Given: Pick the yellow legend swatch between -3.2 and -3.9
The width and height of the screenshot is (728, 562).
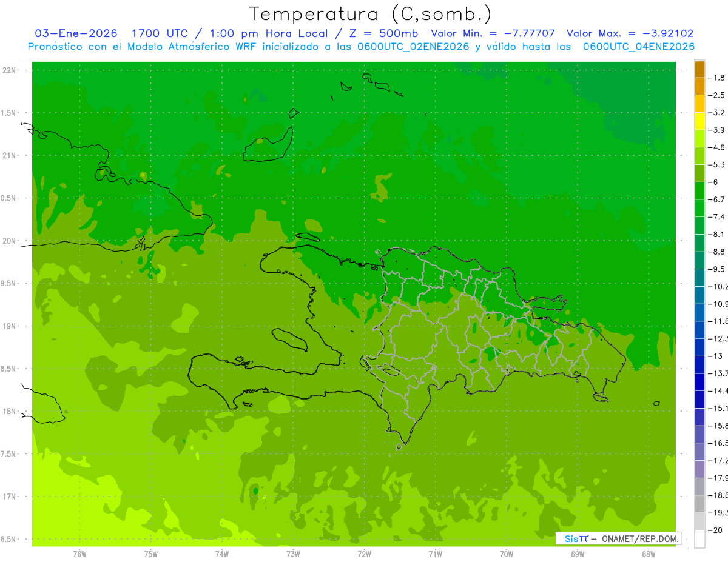Looking at the screenshot, I should (x=699, y=121).
